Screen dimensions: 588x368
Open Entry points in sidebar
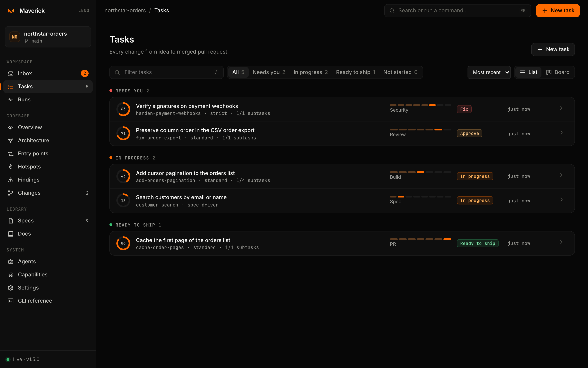[48, 154]
